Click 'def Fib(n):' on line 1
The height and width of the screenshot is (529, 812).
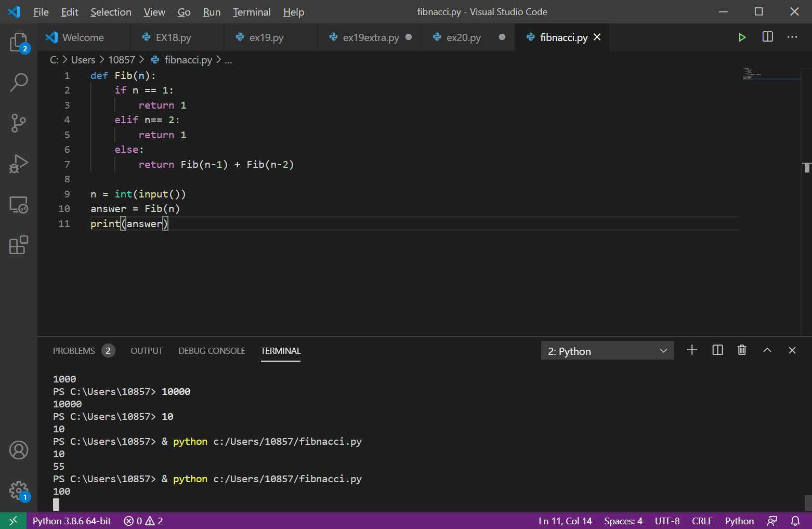point(123,75)
